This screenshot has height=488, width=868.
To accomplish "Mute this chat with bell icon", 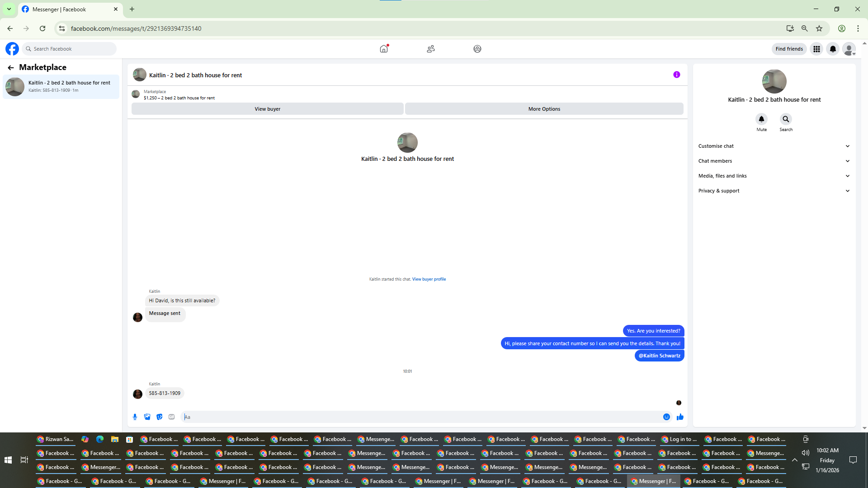I will coord(761,119).
